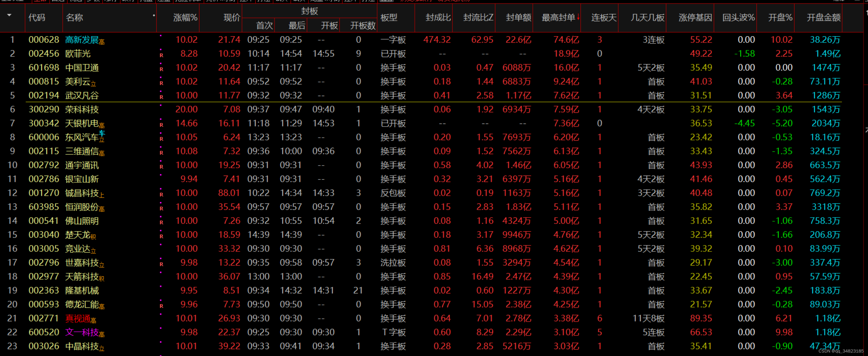The width and height of the screenshot is (868, 356).
Task: Open stock 真视通 in row 21
Action: click(x=78, y=318)
